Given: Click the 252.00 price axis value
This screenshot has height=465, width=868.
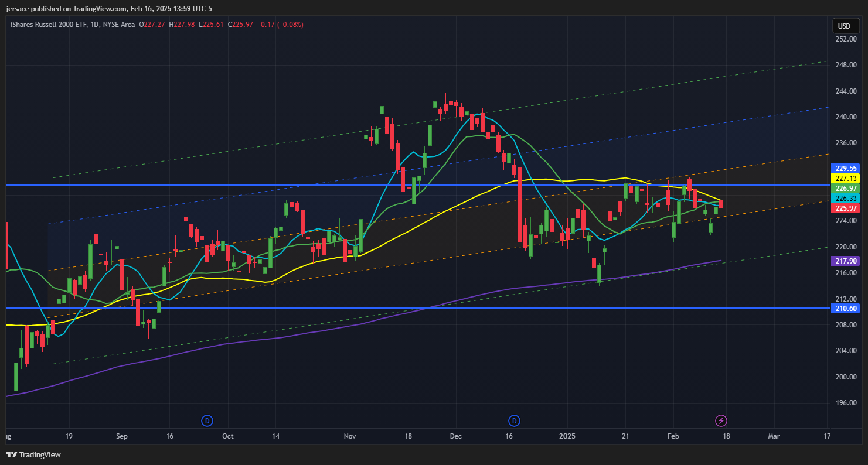Looking at the screenshot, I should [x=846, y=39].
